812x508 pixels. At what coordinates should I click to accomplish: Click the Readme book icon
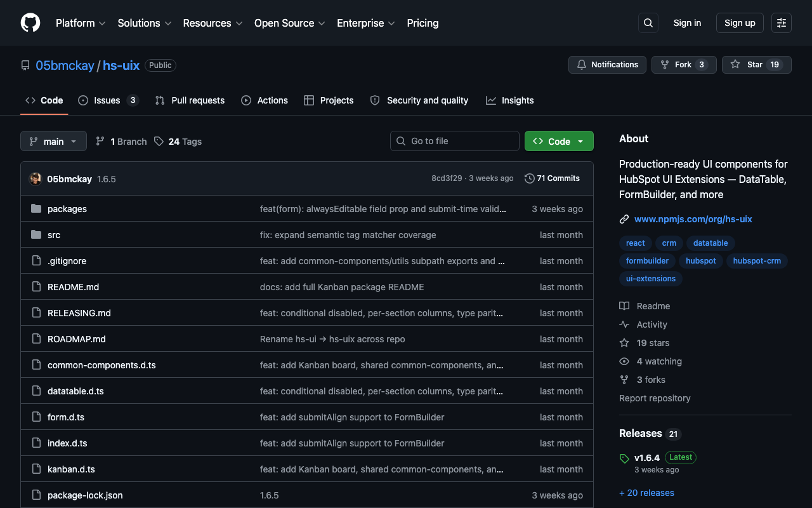(x=624, y=306)
